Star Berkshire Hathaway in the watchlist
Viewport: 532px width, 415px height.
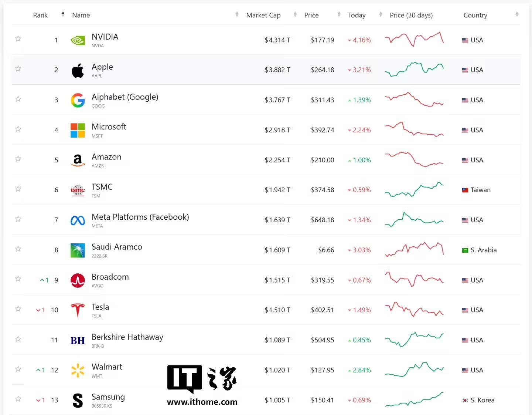point(18,339)
